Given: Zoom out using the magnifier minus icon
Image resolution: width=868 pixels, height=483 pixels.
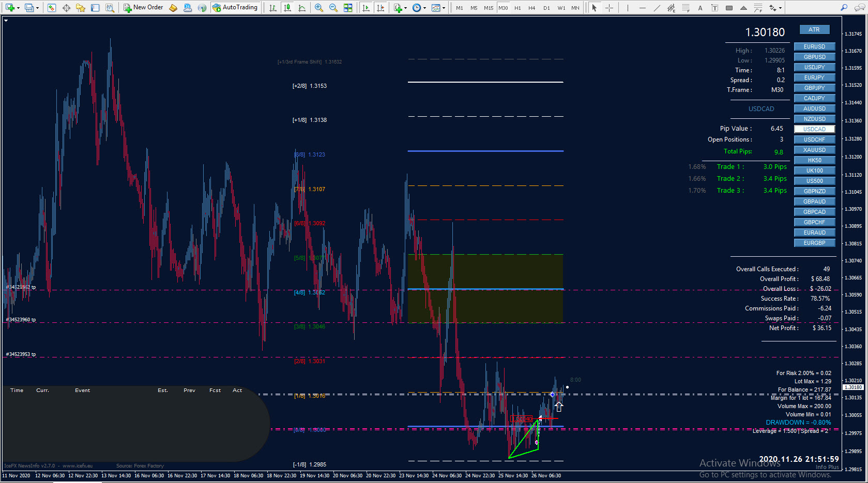Looking at the screenshot, I should [x=333, y=8].
